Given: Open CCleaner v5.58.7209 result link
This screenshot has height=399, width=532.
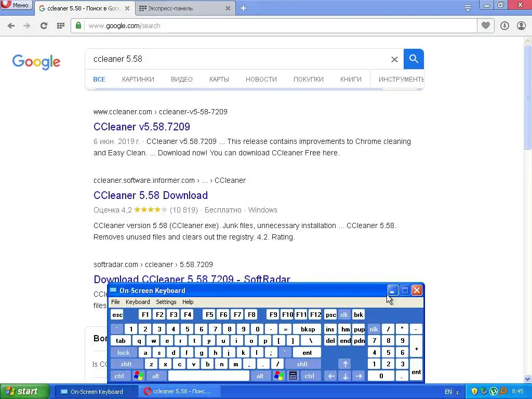Looking at the screenshot, I should 142,127.
